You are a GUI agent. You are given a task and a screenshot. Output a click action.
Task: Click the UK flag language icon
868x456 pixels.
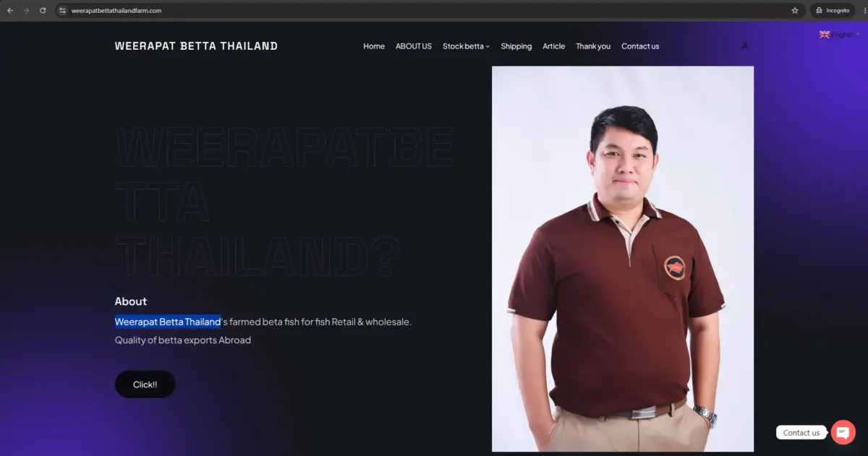[824, 35]
